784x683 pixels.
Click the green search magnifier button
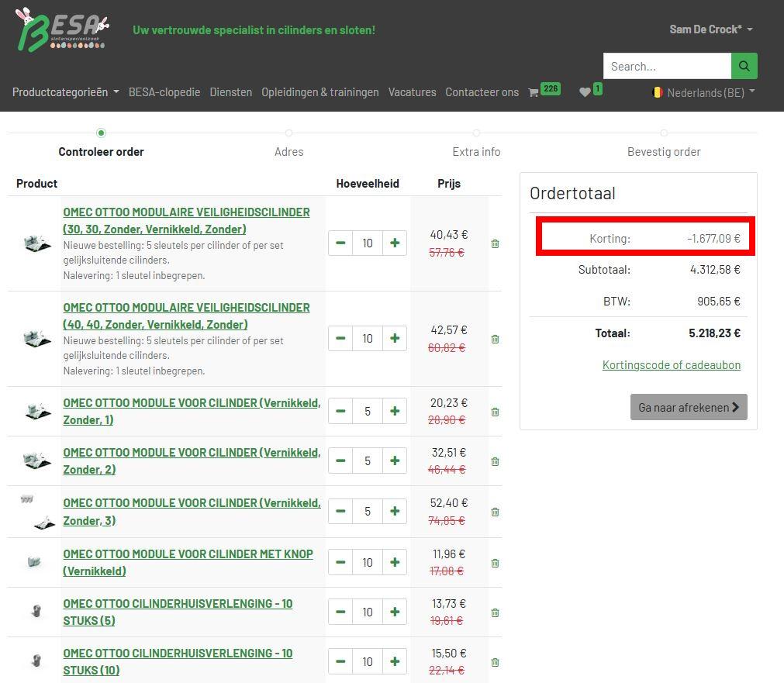(x=744, y=66)
